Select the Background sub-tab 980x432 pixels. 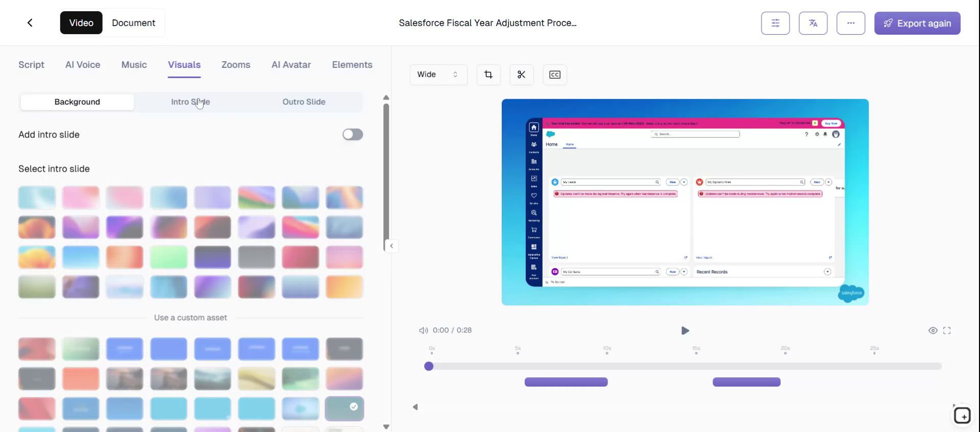click(x=77, y=102)
